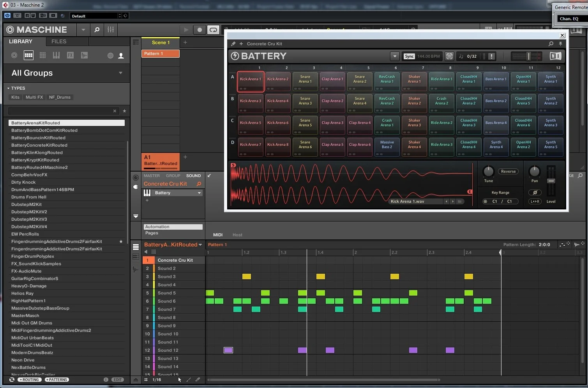Image resolution: width=588 pixels, height=388 pixels.
Task: Click the NI logo in Battery
Action: (556, 56)
